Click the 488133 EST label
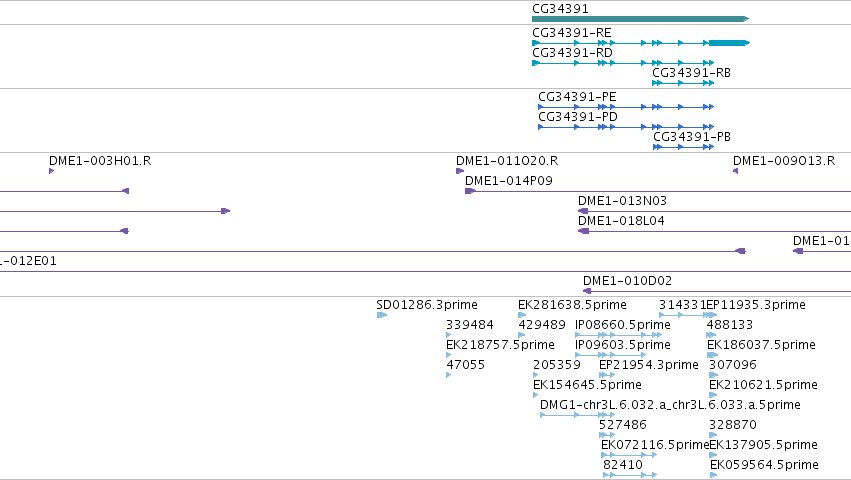 pos(730,325)
